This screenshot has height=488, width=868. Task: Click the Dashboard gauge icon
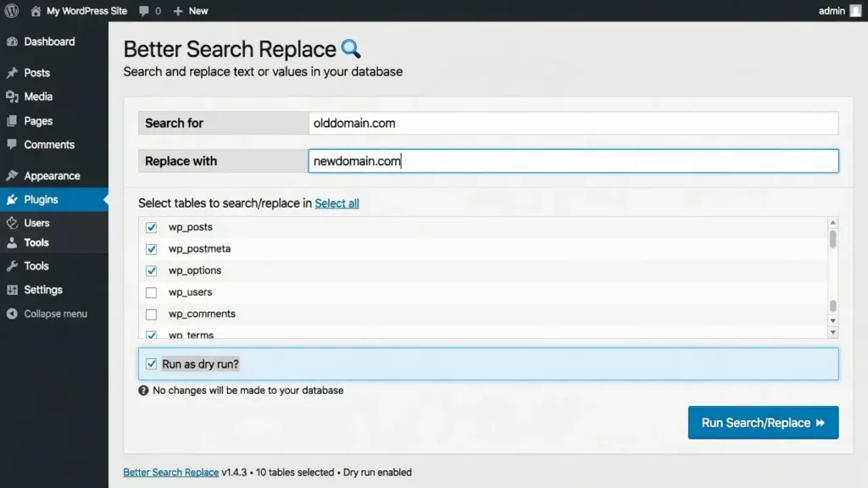coord(12,42)
